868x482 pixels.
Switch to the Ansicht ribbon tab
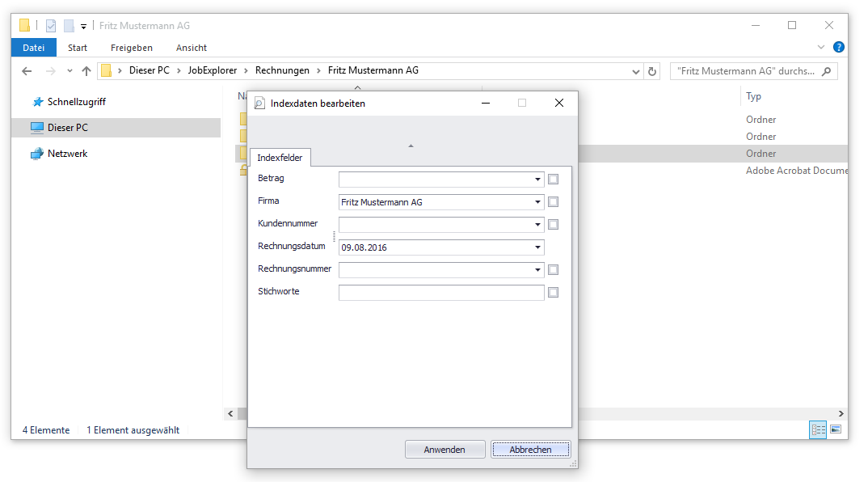191,48
